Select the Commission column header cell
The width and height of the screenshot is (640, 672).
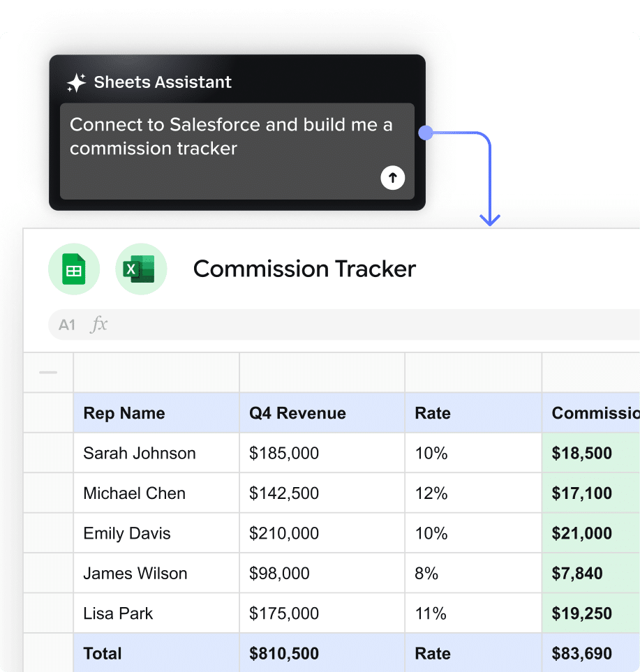point(590,413)
